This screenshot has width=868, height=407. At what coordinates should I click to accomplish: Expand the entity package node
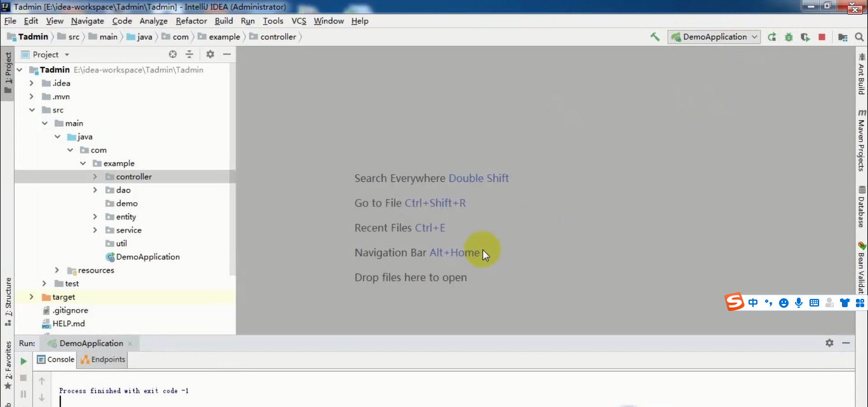95,217
